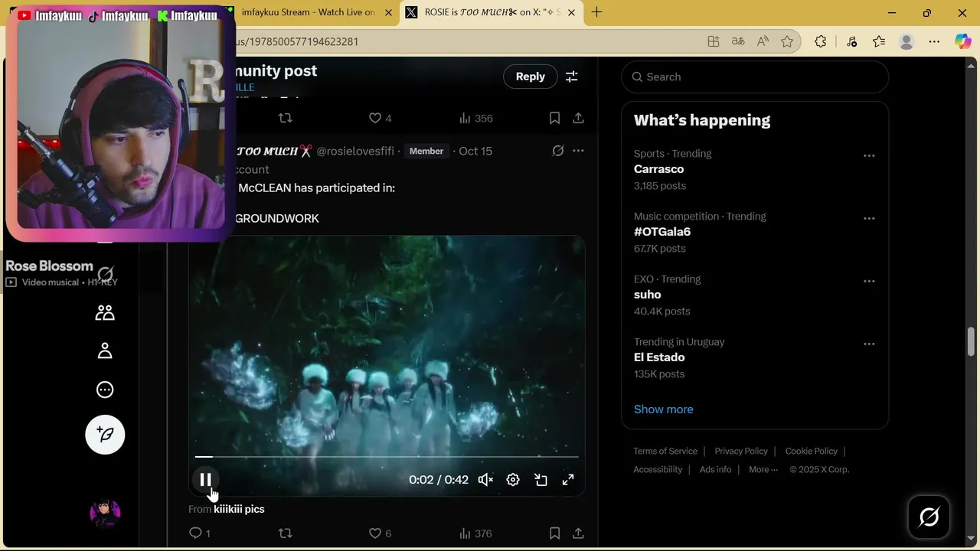The height and width of the screenshot is (551, 980).
Task: Click the Reply button in header
Action: (530, 77)
